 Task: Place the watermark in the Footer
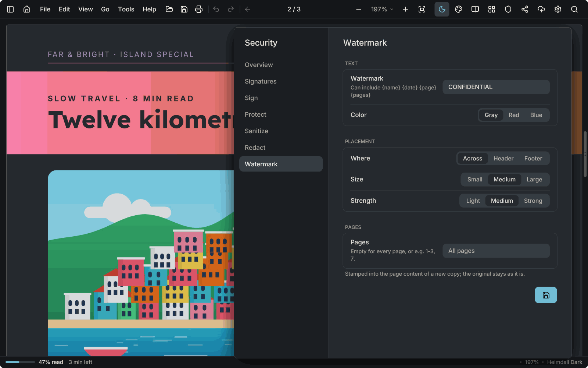click(x=533, y=159)
